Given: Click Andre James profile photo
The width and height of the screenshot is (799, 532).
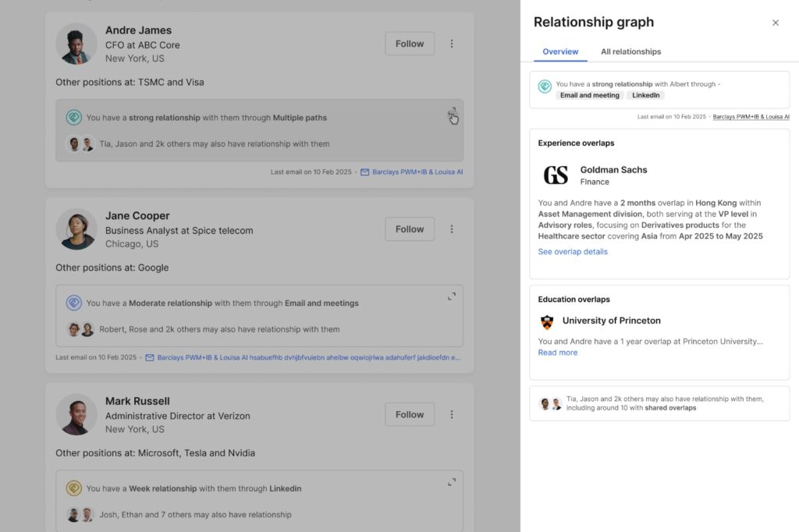Looking at the screenshot, I should coord(76,44).
